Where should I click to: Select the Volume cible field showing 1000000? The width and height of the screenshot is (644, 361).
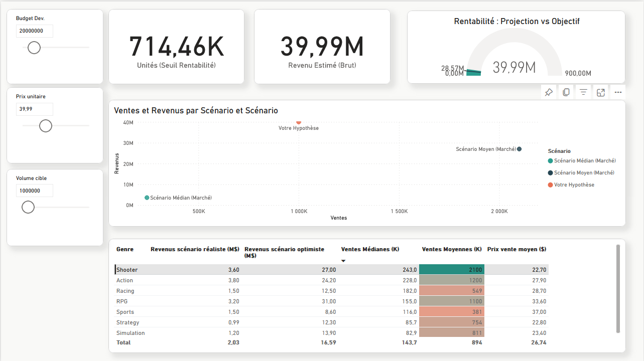(x=34, y=191)
